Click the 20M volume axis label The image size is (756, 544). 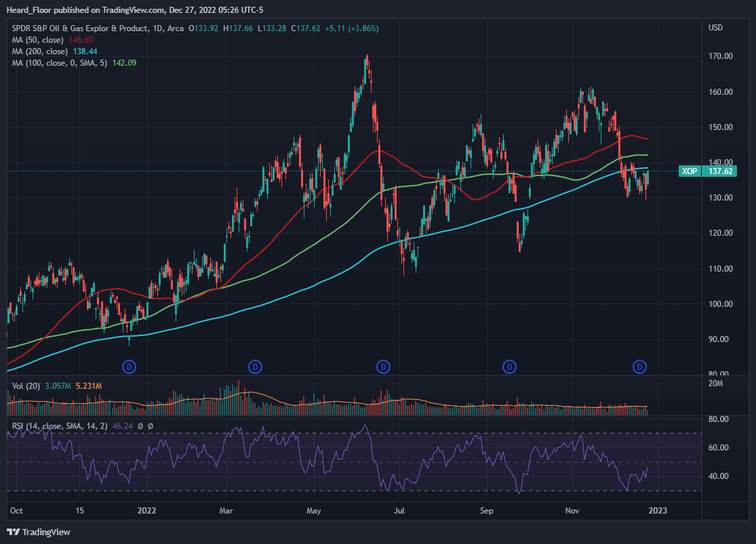(x=715, y=383)
